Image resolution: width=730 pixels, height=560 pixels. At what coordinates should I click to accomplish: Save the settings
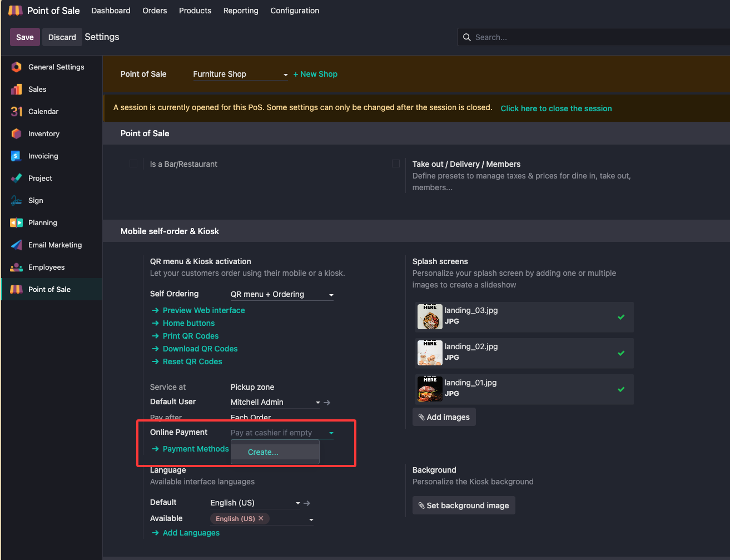point(25,37)
